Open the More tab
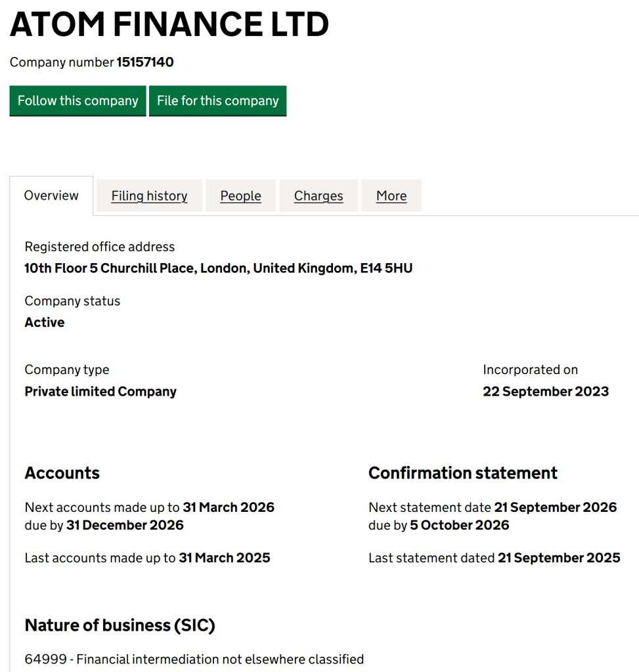 391,196
